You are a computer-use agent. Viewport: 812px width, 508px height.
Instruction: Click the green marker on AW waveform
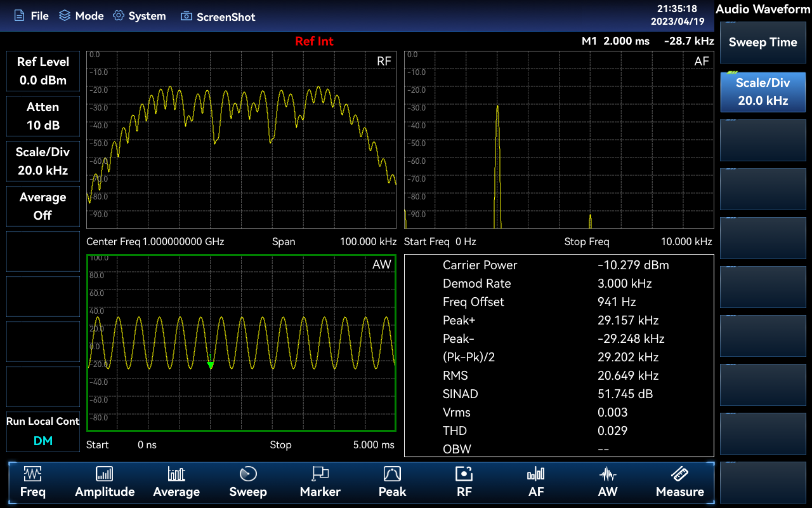coord(211,364)
